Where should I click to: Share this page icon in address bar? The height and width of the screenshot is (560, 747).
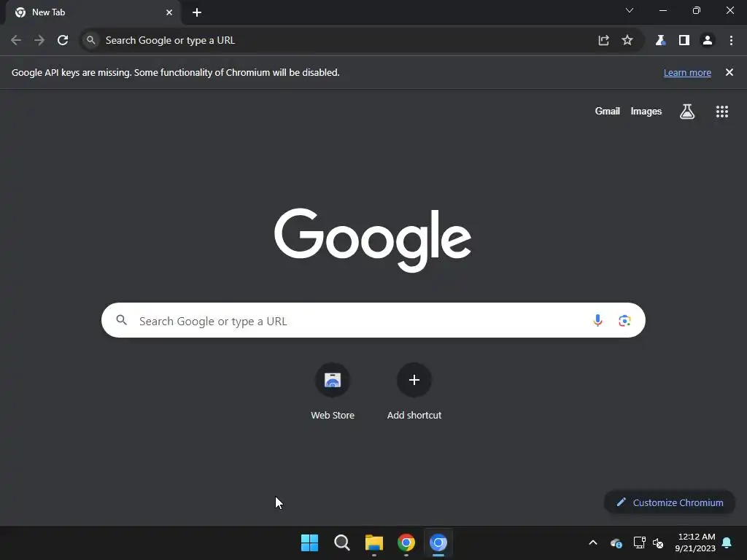pos(603,41)
